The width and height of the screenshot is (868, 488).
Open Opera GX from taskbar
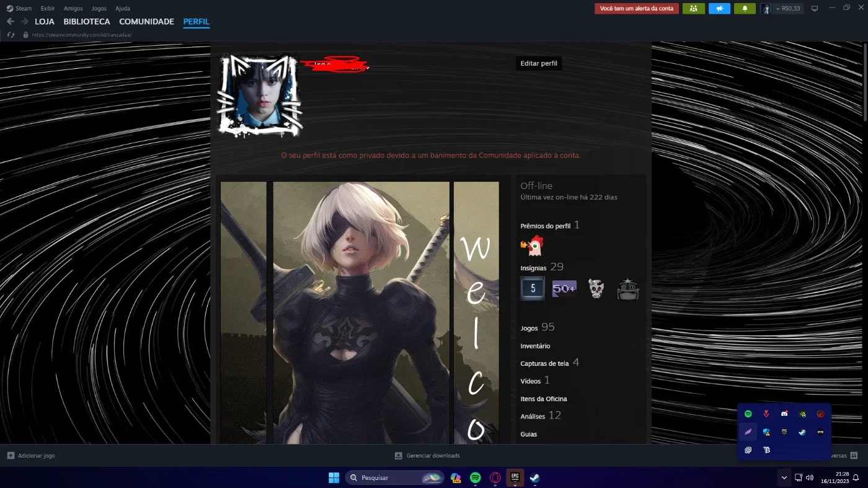coord(495,477)
